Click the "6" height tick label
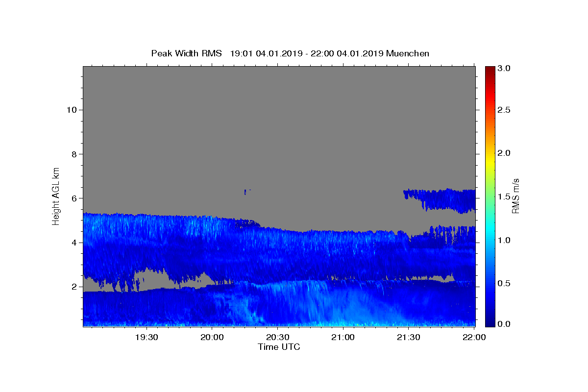This screenshot has width=588, height=392. click(73, 198)
